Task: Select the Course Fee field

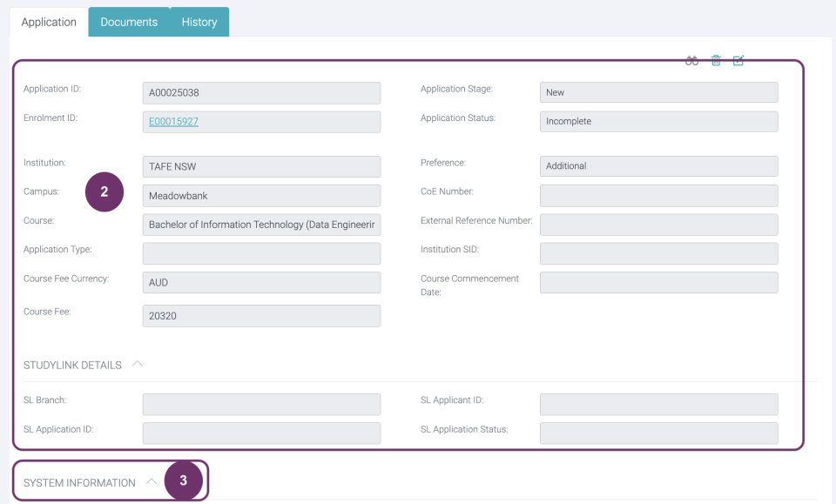Action: pos(261,315)
